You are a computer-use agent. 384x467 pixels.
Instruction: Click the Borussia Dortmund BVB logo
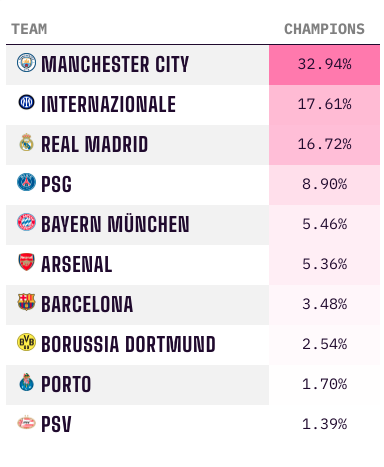[26, 342]
